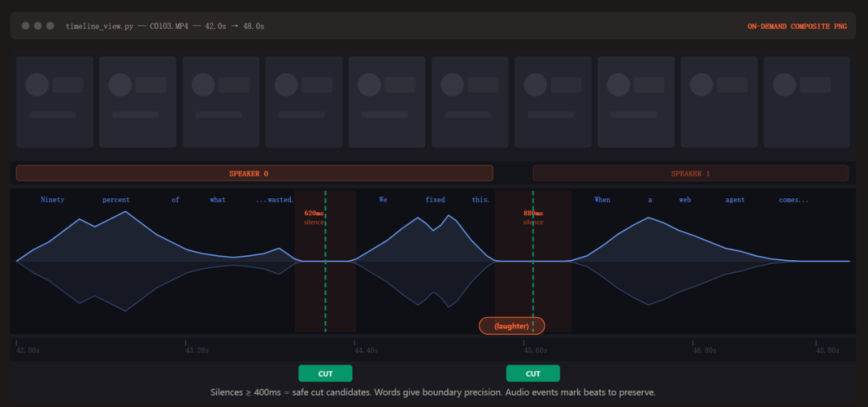Select the word "web" in the transcript

(x=685, y=200)
